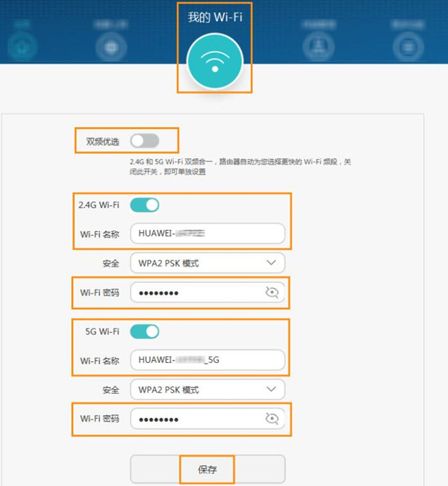
Task: Click the blurred globe navigation icon
Action: pyautogui.click(x=111, y=48)
